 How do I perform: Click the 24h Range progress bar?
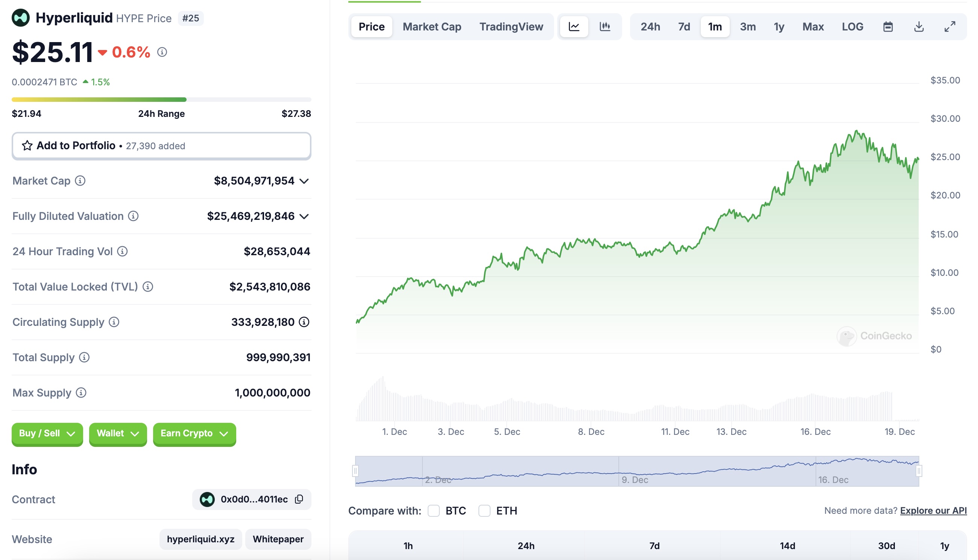[162, 100]
